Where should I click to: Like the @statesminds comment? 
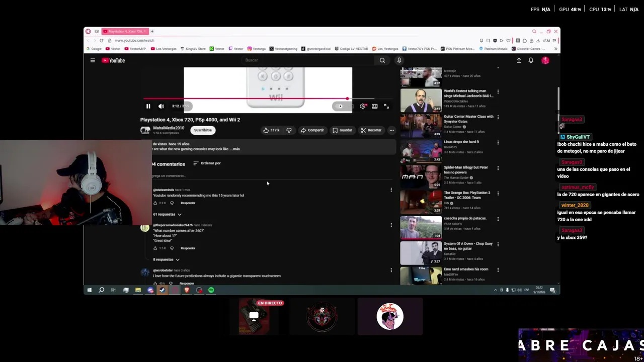[x=155, y=203]
